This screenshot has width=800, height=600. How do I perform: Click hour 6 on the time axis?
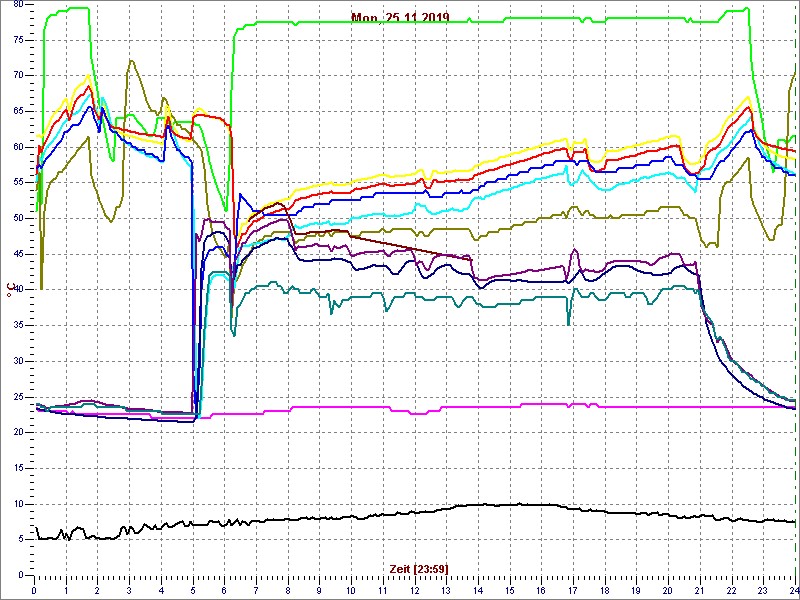[224, 591]
